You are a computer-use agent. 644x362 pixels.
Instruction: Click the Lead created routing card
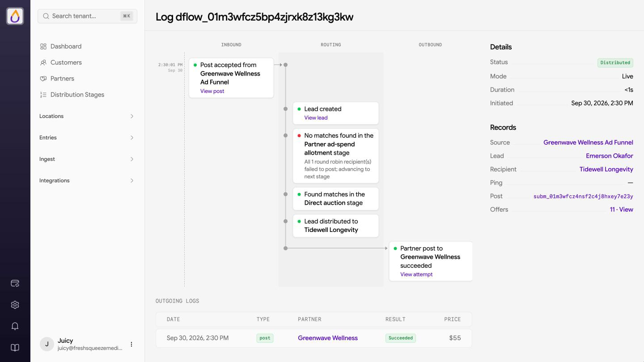[x=336, y=113]
